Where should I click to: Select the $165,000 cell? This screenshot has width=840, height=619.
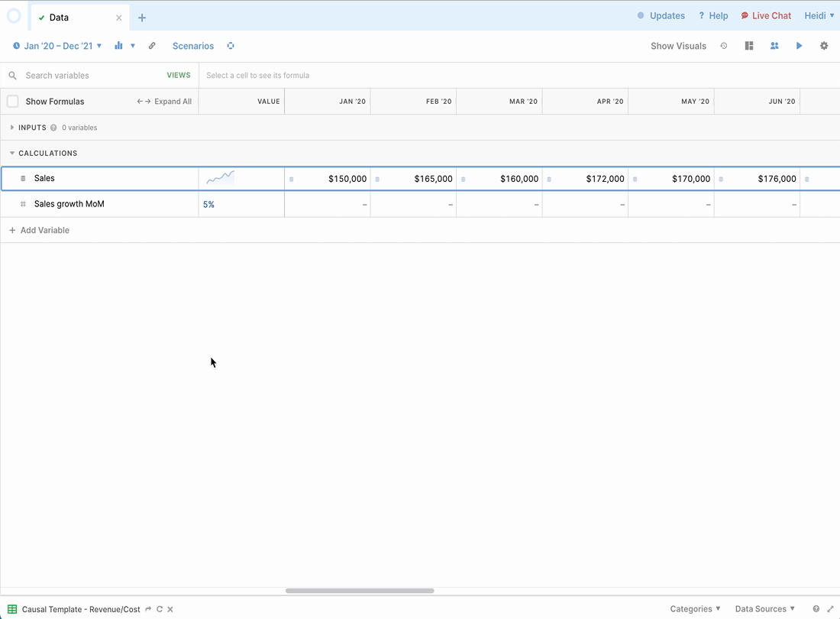(414, 179)
